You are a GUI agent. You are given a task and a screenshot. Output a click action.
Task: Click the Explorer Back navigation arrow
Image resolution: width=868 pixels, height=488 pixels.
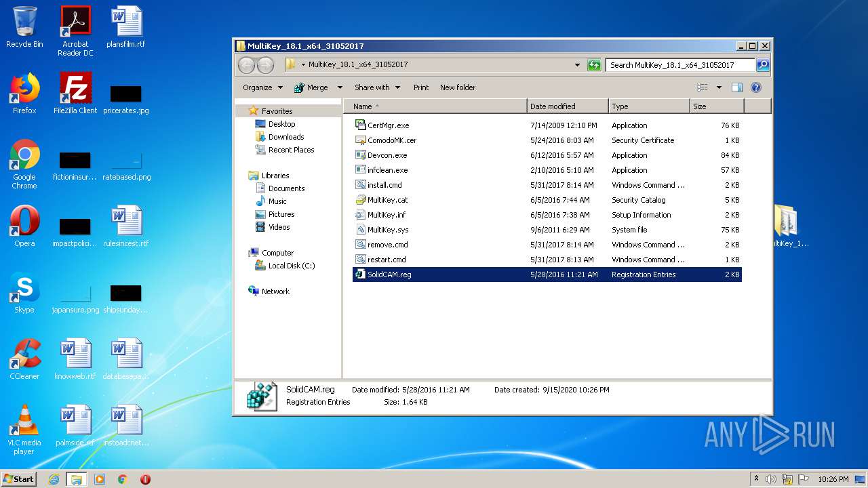click(246, 65)
